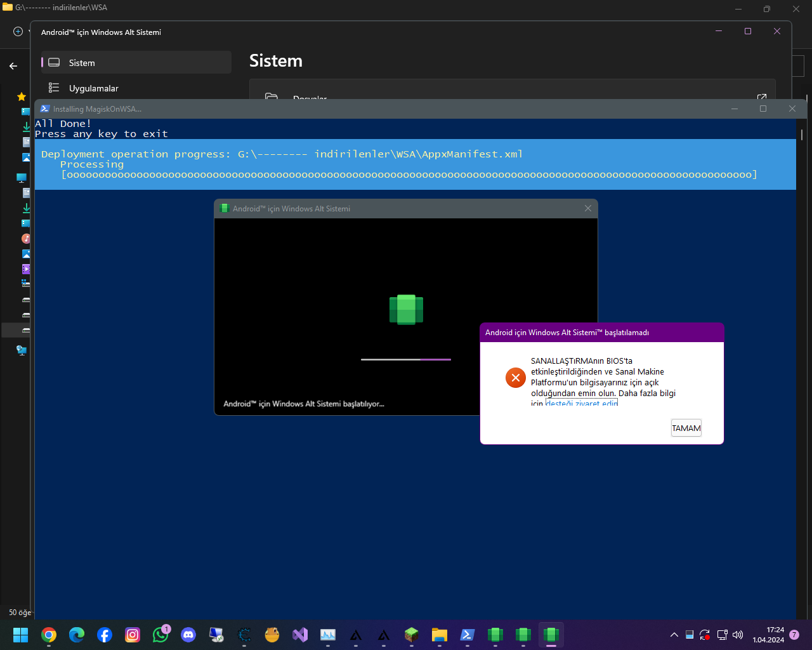Click the PowerShell icon in the installer title bar
This screenshot has width=812, height=650.
(x=44, y=109)
